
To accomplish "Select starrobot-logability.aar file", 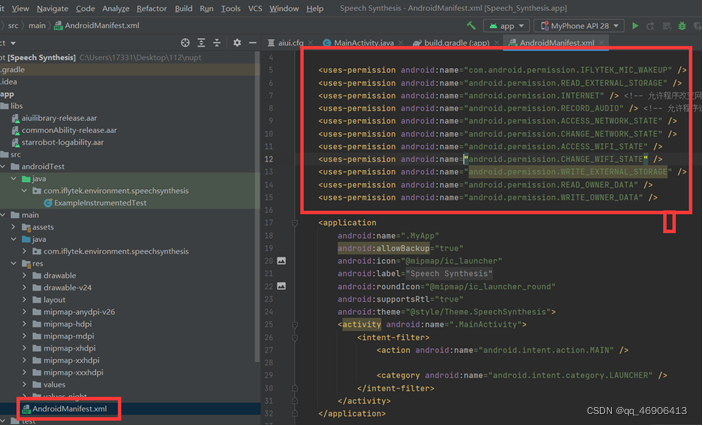I will [62, 142].
